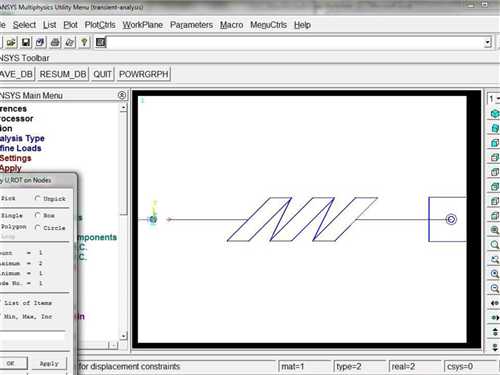
Task: Open the Parameters menu
Action: point(191,25)
